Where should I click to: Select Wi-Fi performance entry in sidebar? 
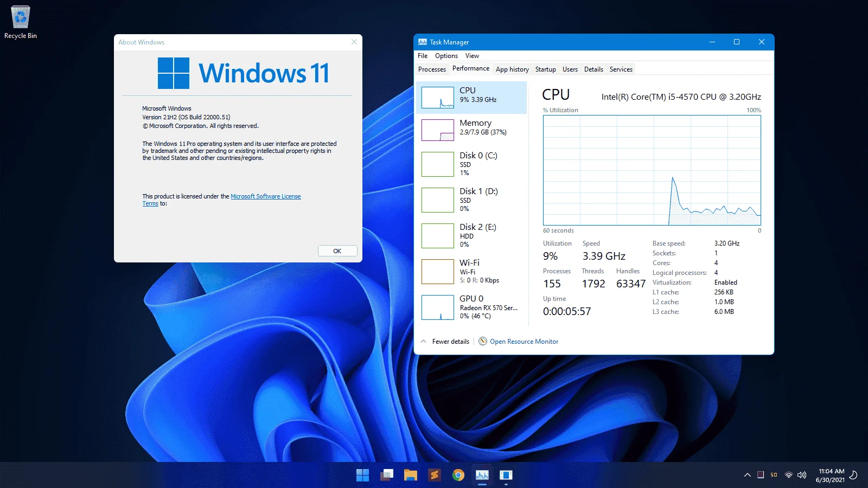click(471, 271)
